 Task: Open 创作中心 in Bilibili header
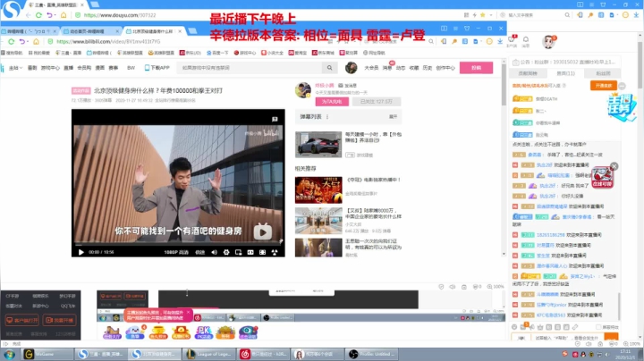(x=445, y=68)
